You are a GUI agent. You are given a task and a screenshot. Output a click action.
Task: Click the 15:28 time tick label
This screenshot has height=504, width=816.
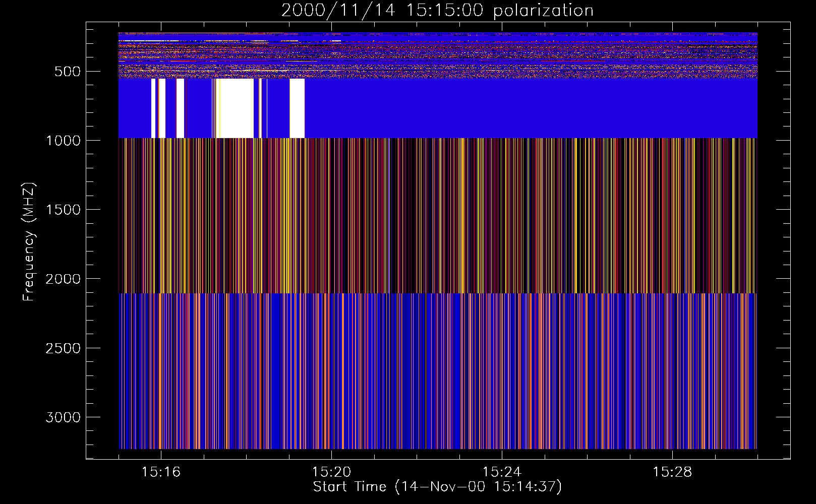[672, 472]
